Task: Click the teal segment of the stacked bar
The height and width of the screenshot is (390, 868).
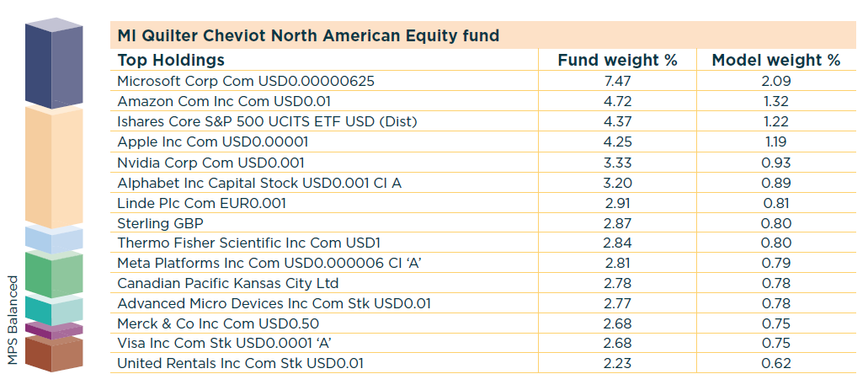Action: (53, 310)
